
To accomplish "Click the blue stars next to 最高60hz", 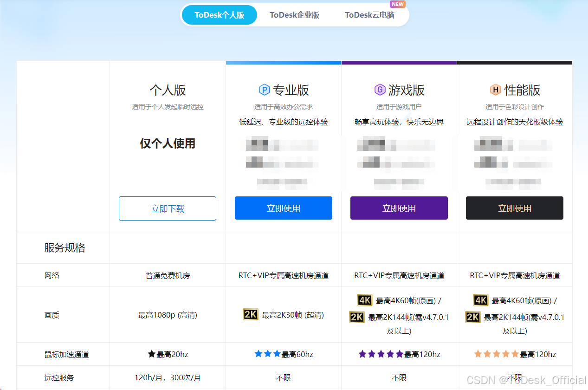I will click(268, 354).
